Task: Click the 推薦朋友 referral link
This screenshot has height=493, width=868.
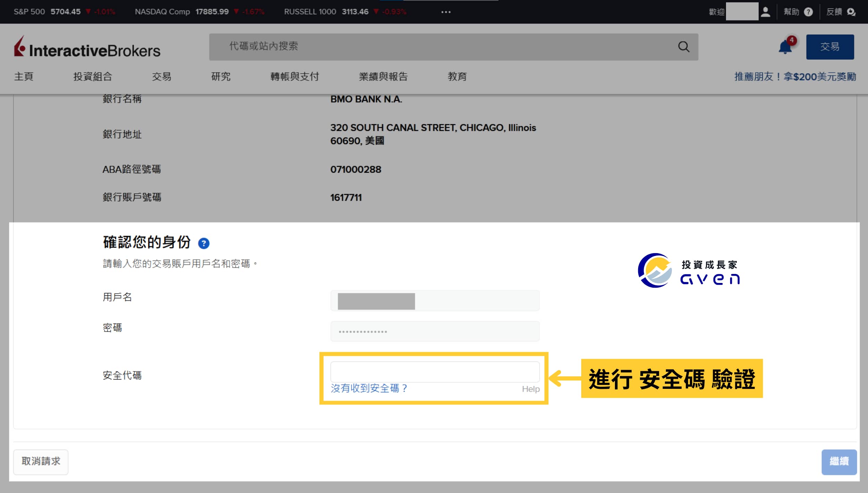Action: 795,76
